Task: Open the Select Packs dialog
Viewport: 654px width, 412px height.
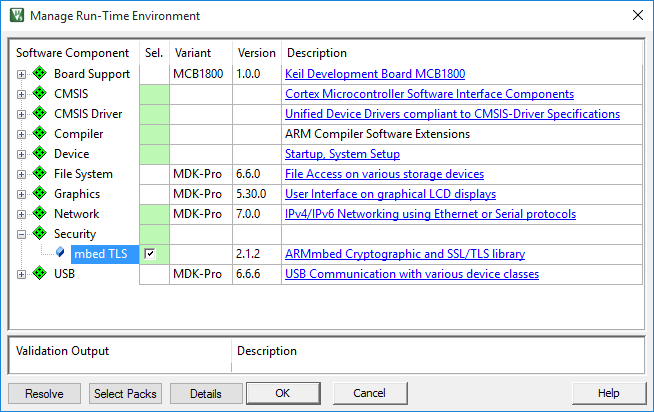Action: coord(125,394)
